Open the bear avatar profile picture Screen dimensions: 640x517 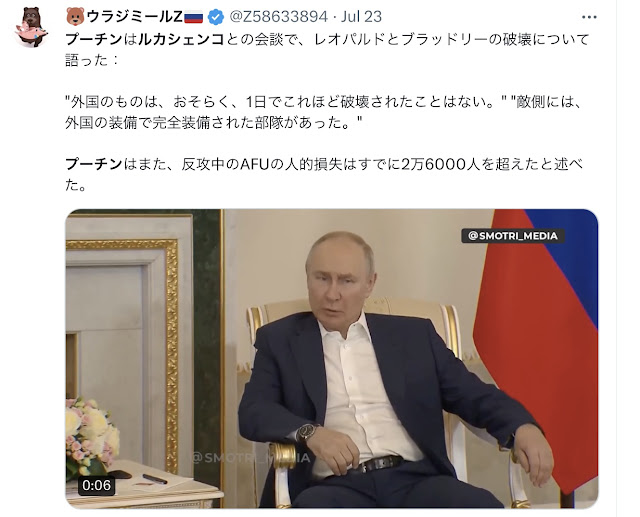pyautogui.click(x=31, y=27)
